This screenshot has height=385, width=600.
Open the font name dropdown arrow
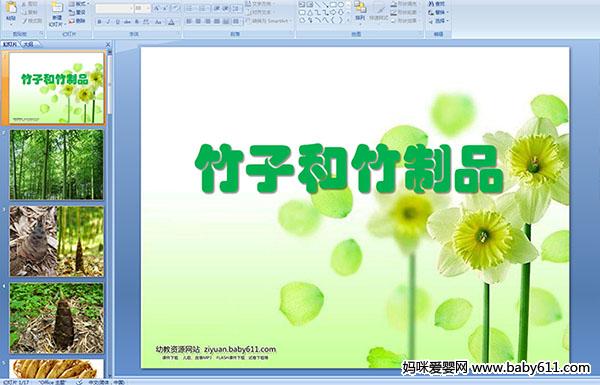click(131, 8)
